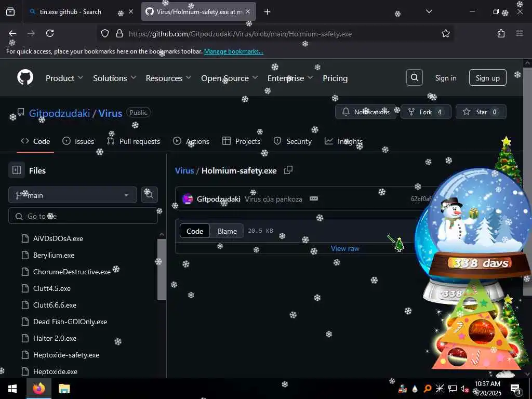532x399 pixels.
Task: Expand the Solutions menu
Action: point(115,78)
